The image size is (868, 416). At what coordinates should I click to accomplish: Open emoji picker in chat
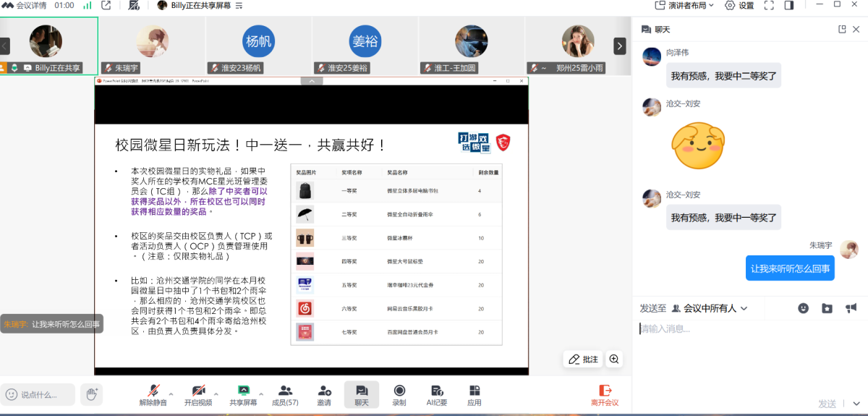point(803,308)
